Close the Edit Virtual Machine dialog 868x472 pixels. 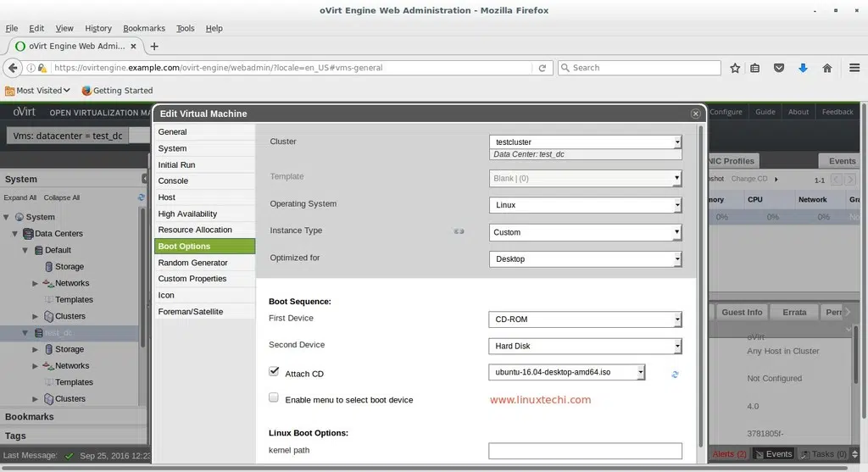(695, 114)
